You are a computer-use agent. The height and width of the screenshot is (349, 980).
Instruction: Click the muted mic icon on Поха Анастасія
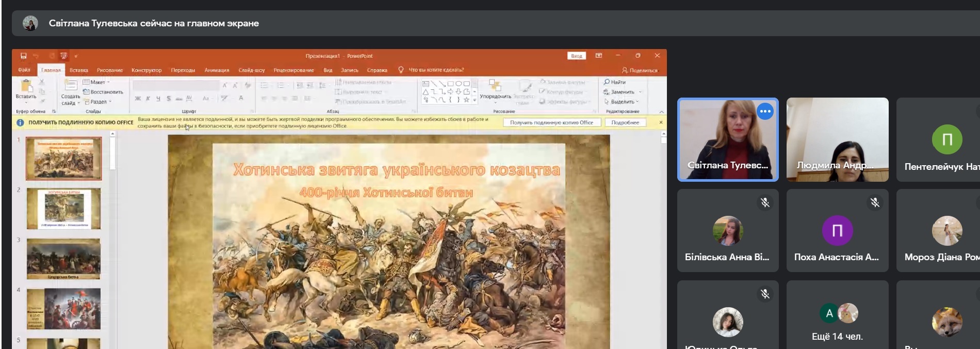point(875,203)
